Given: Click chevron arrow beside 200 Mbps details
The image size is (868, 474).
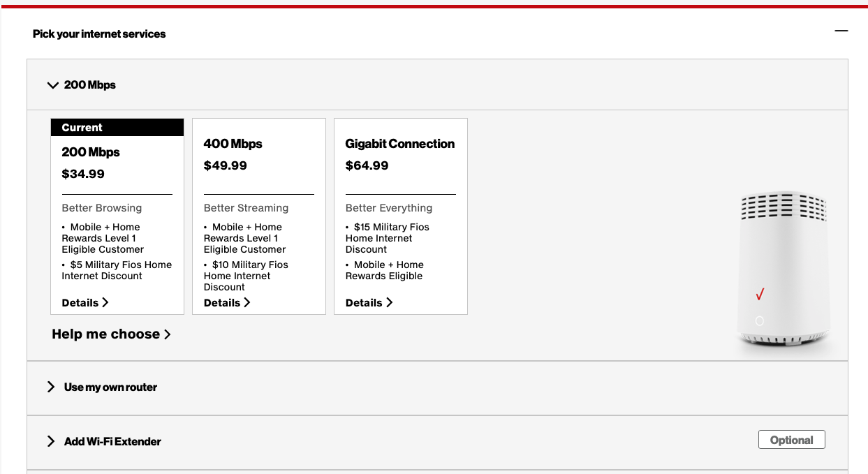Looking at the screenshot, I should coord(105,302).
